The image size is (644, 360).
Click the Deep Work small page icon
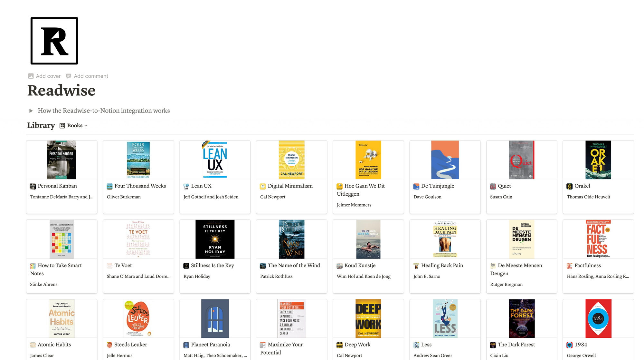point(339,345)
